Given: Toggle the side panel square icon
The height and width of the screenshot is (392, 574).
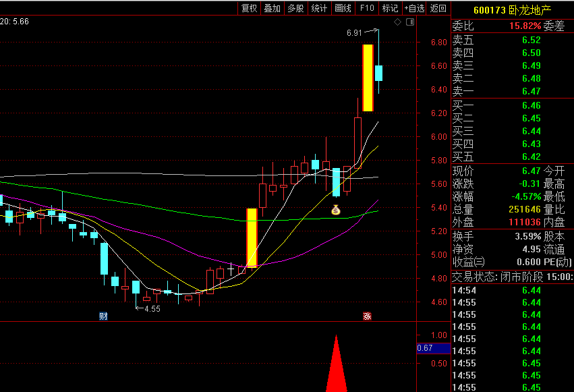Looking at the screenshot, I should pyautogui.click(x=410, y=22).
